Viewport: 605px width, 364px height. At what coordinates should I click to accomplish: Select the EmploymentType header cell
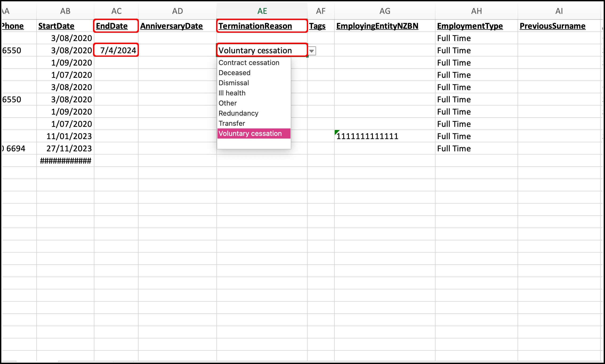[476, 26]
